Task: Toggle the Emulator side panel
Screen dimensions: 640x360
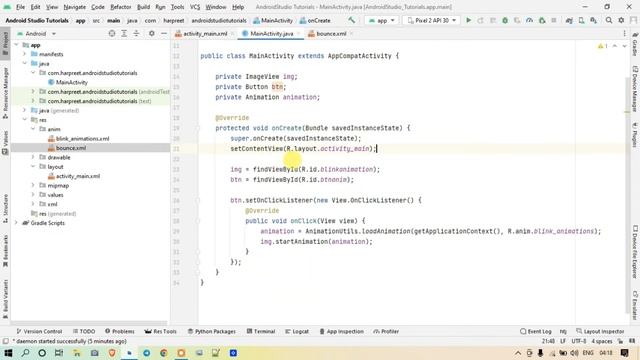Action: (635, 305)
